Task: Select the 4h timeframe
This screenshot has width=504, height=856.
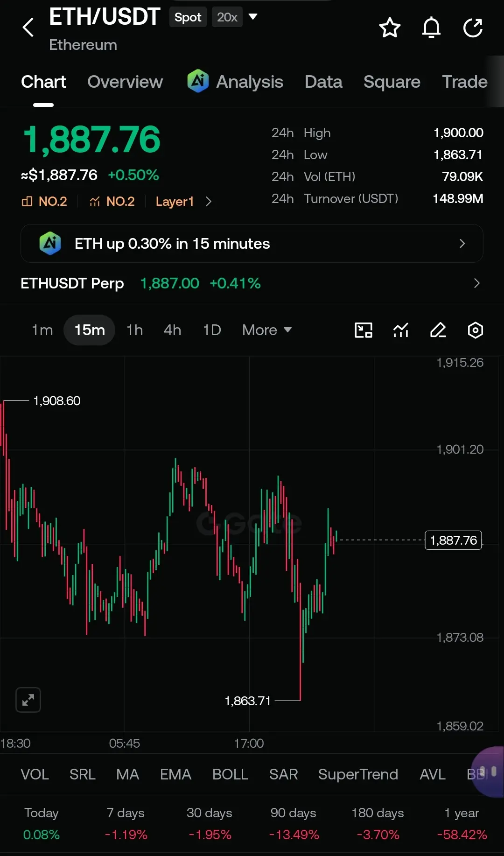Action: coord(172,330)
